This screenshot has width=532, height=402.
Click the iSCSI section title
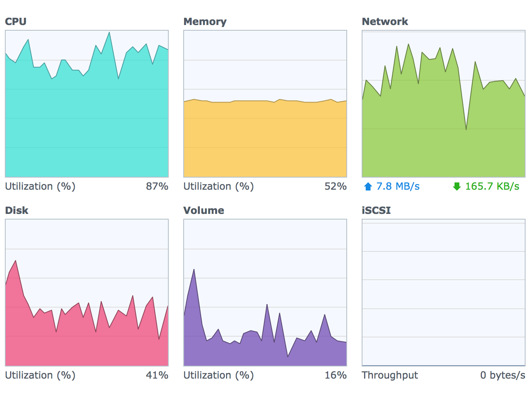pyautogui.click(x=376, y=211)
